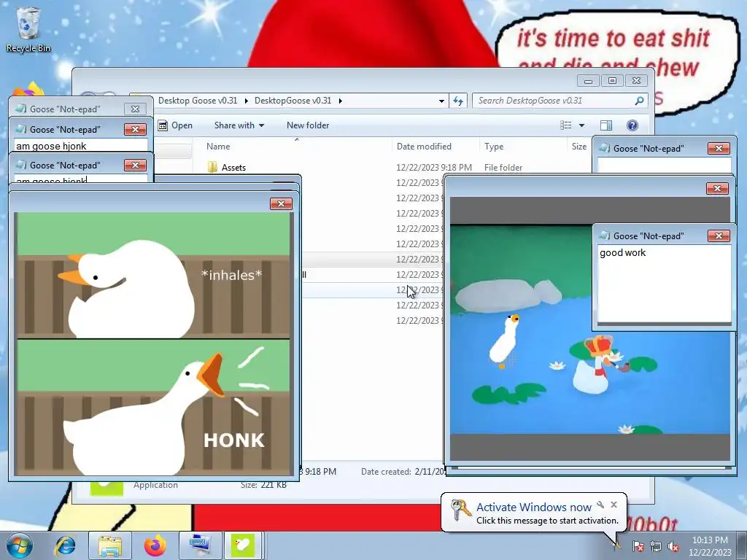
Task: Click the File folder type cell
Action: pos(503,168)
